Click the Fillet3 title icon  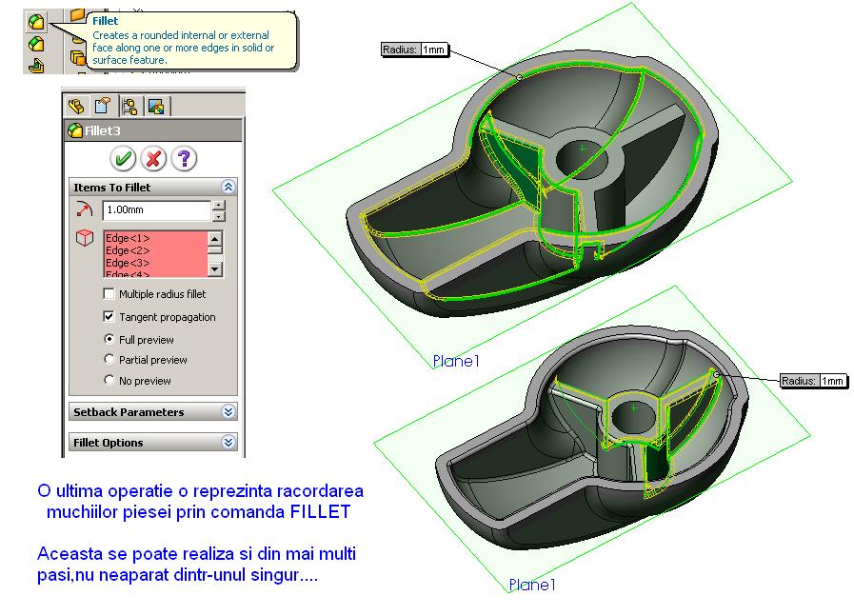[75, 130]
